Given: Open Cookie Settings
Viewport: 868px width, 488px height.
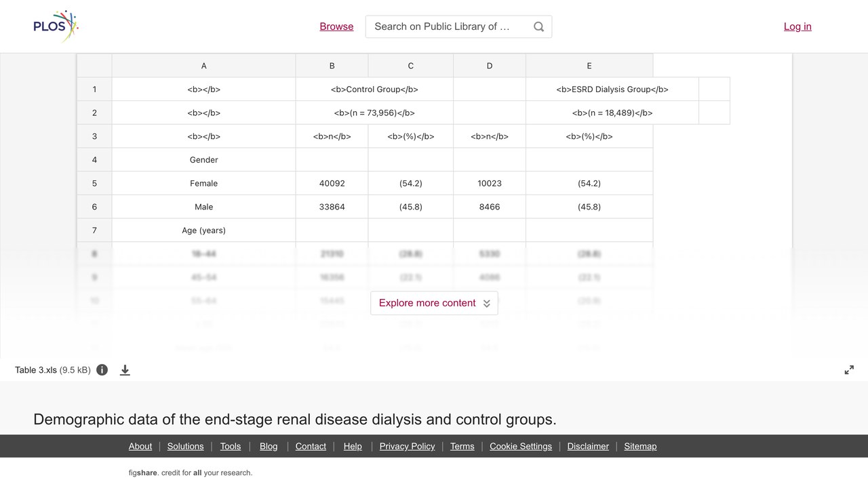Looking at the screenshot, I should pos(521,446).
